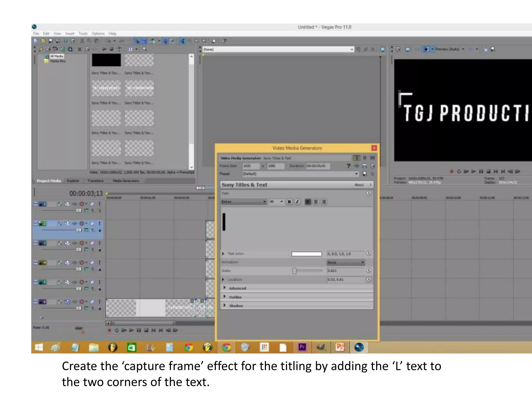This screenshot has width=532, height=399.
Task: Click the Save Preset icon beside Preset field
Action: pyautogui.click(x=364, y=174)
